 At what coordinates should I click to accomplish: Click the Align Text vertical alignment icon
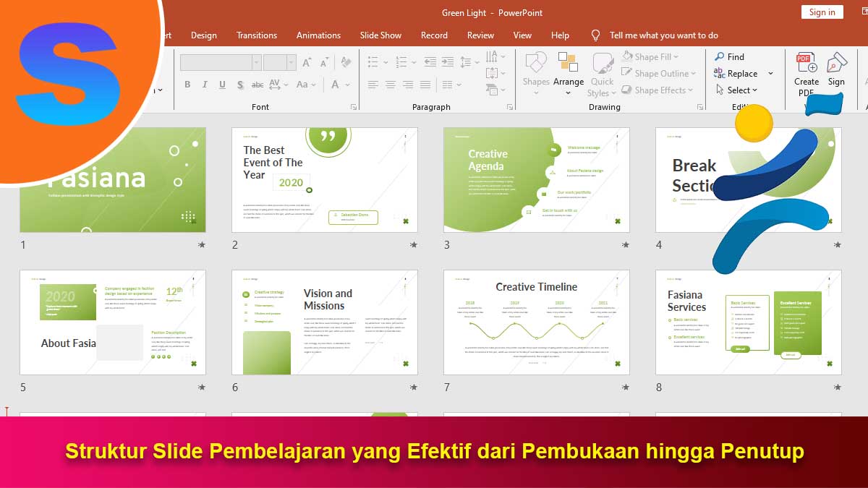(x=493, y=73)
